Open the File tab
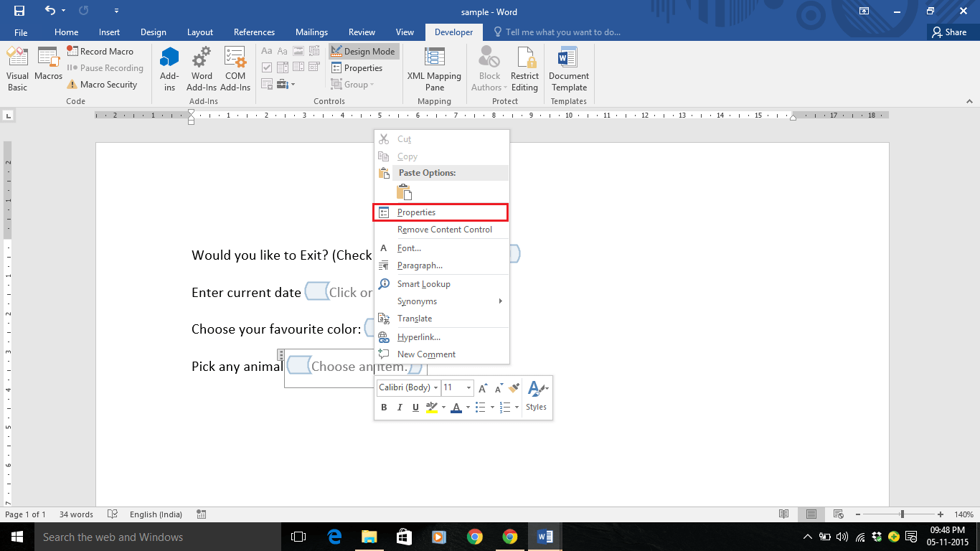 point(21,32)
